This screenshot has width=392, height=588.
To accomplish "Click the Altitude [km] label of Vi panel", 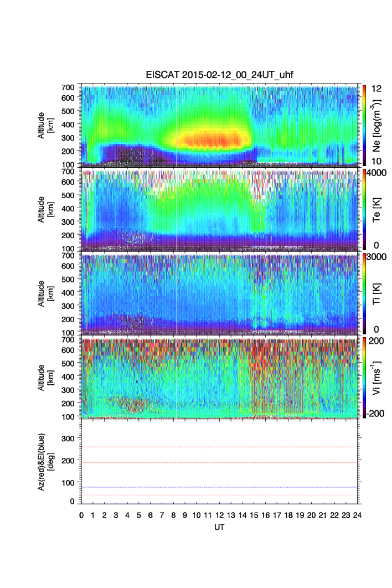I will 45,378.
